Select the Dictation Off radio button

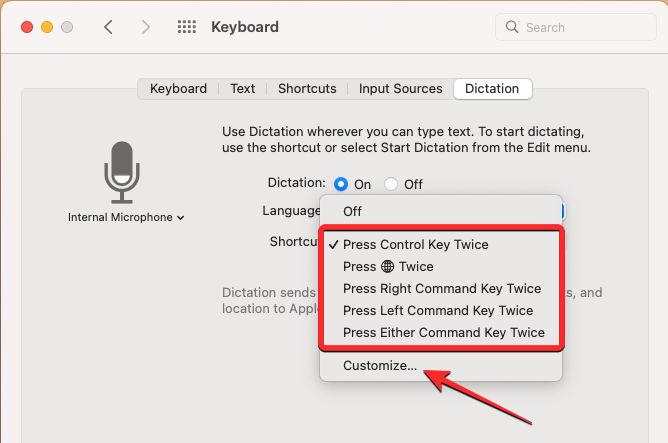(x=391, y=184)
